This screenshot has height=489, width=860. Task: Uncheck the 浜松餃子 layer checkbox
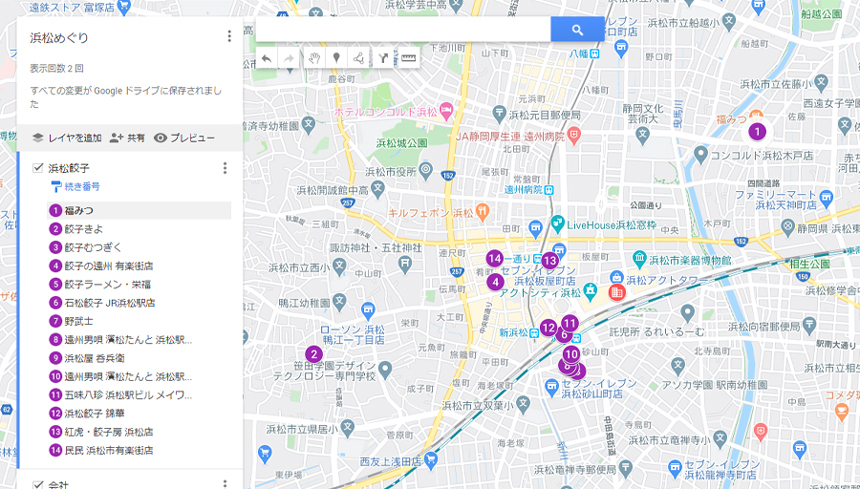pos(38,168)
